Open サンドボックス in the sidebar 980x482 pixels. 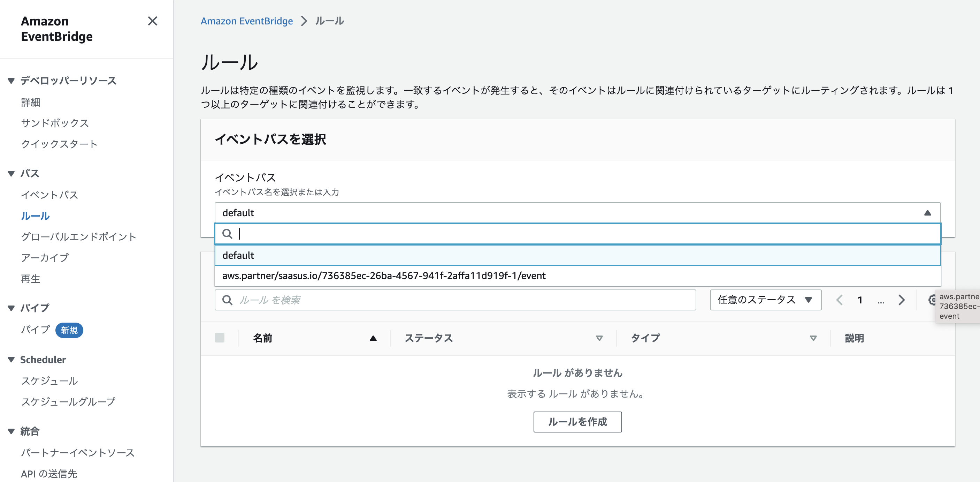(55, 123)
